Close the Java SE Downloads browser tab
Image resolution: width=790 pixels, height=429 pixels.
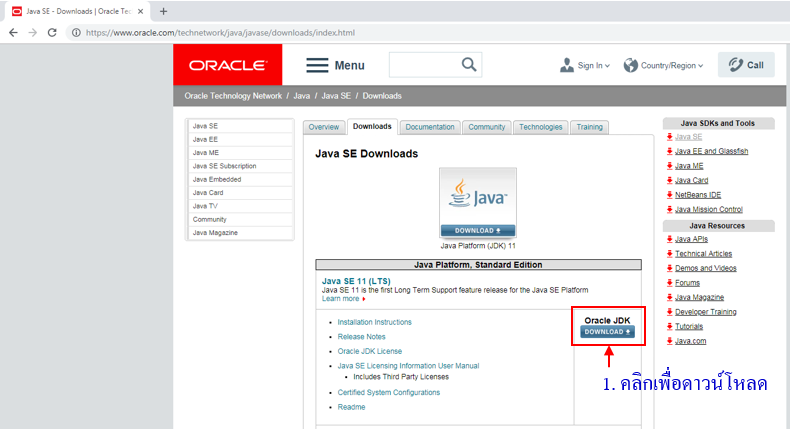pos(141,11)
